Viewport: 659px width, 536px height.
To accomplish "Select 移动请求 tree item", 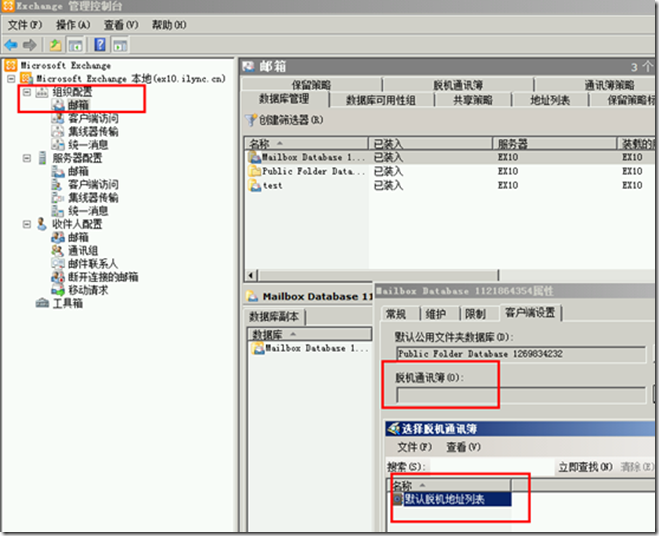I will click(88, 290).
